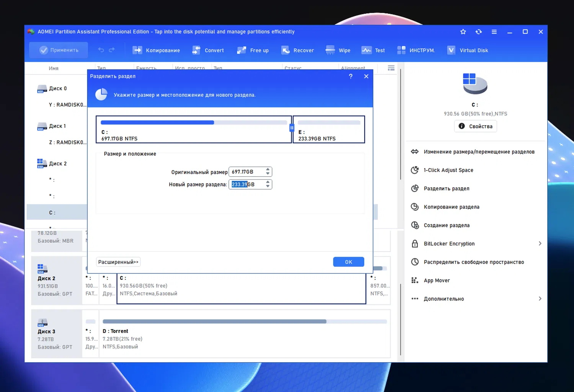Open the Virtual Disk toolbar item

coord(468,50)
